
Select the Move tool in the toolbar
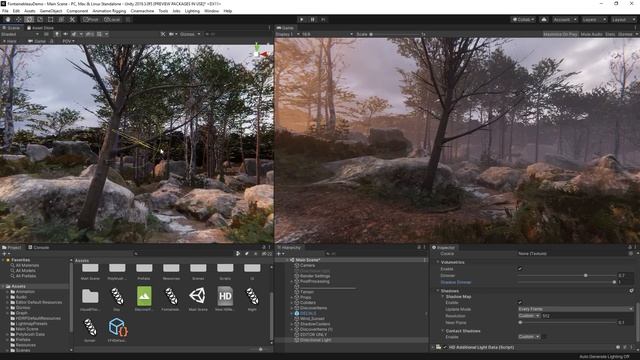coord(18,20)
